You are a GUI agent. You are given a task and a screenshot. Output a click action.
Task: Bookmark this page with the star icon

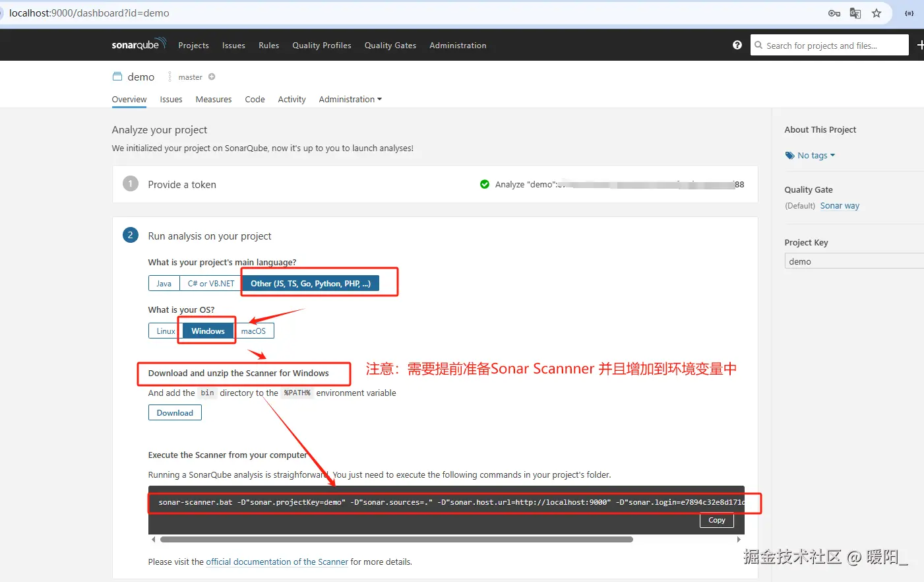(877, 13)
